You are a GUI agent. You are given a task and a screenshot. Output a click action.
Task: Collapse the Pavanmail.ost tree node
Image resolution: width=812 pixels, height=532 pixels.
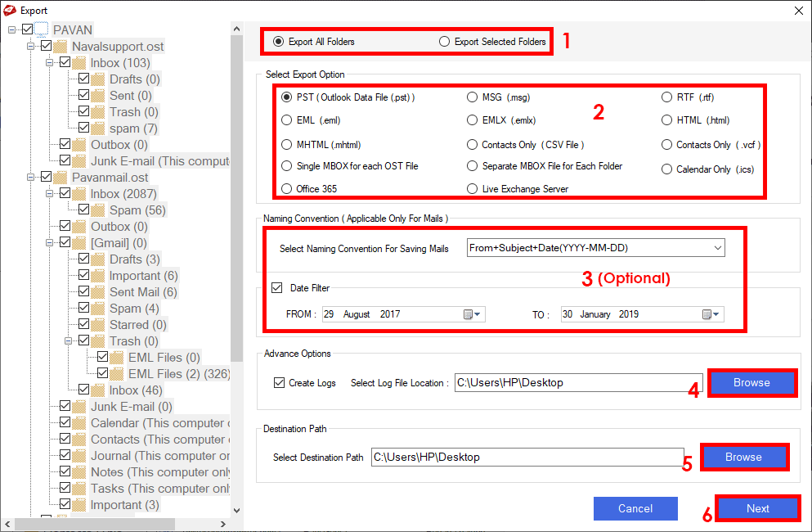(30, 178)
